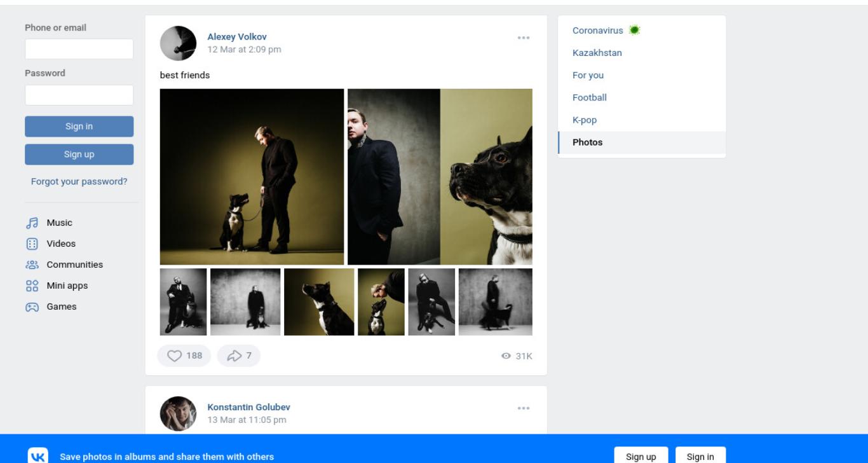Viewport: 868px width, 463px height.
Task: Open the Communities section label
Action: 74,265
